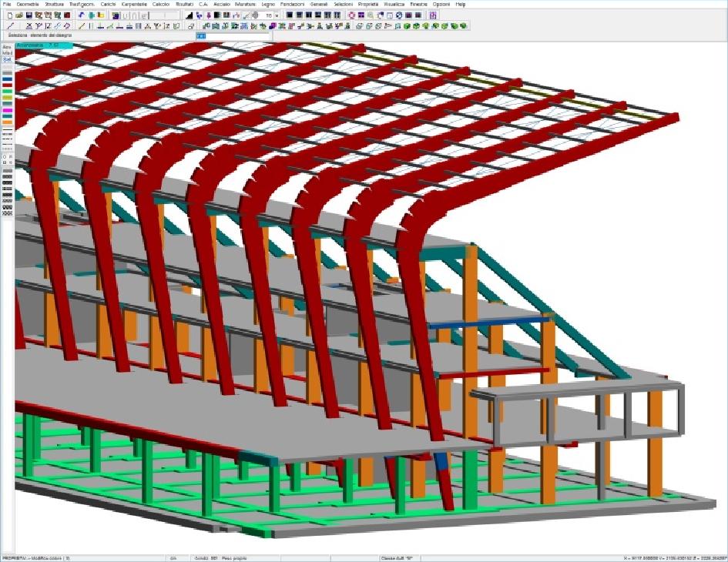
Task: Click the Open folder icon
Action: click(19, 15)
